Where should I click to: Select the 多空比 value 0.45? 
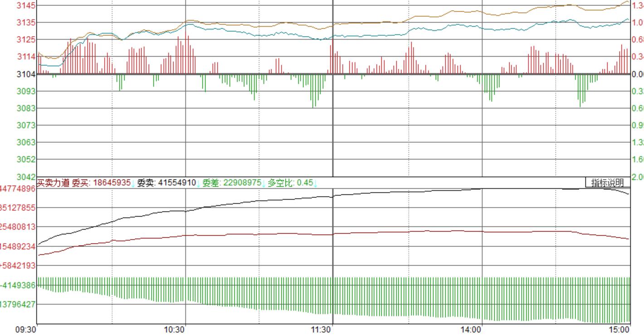[305, 183]
